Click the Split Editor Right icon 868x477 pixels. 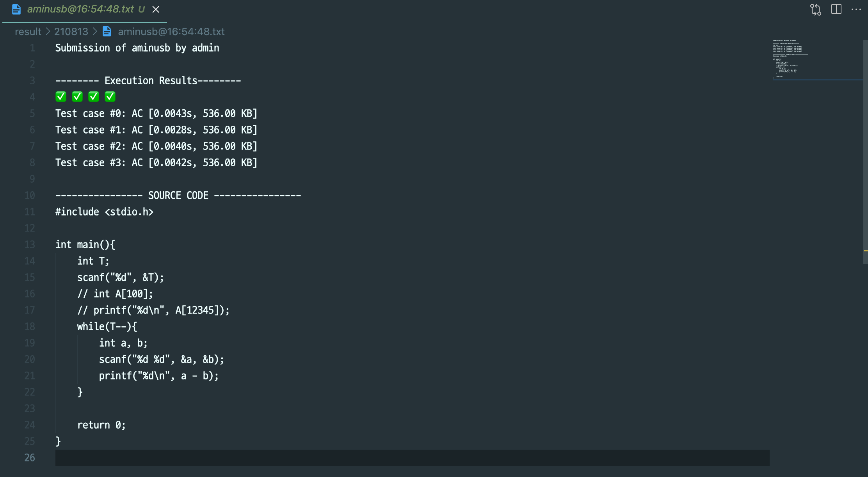(836, 9)
